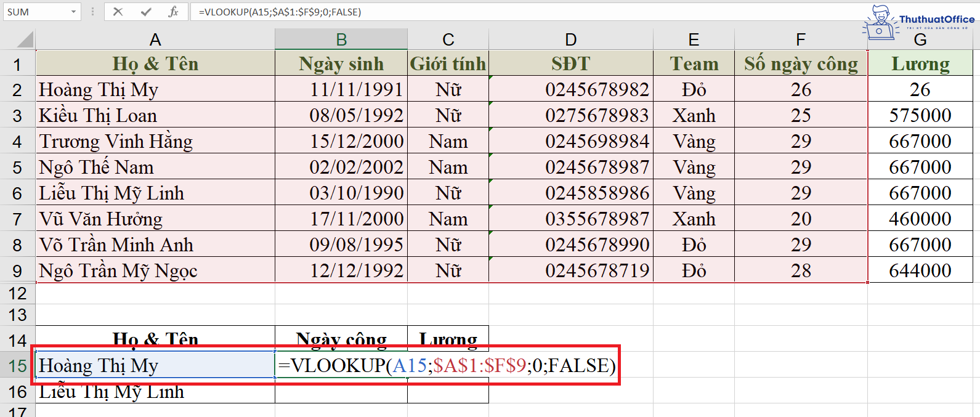Select 'Xanh' team cell in row 3
The height and width of the screenshot is (417, 980).
pos(694,115)
